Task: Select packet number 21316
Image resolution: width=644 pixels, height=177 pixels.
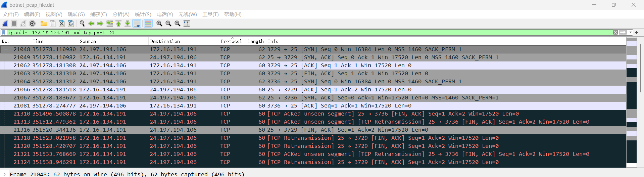Action: point(313,130)
